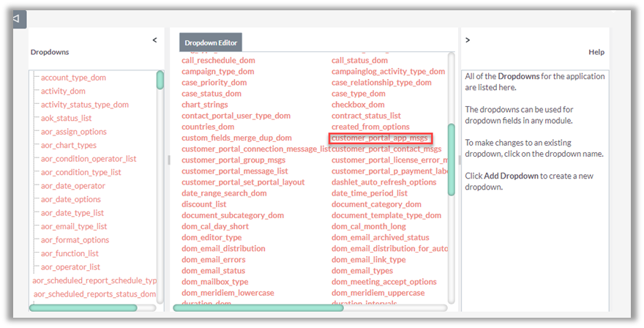644x328 pixels.
Task: Select account_type_dom in the Dropdowns tree
Action: (x=73, y=78)
